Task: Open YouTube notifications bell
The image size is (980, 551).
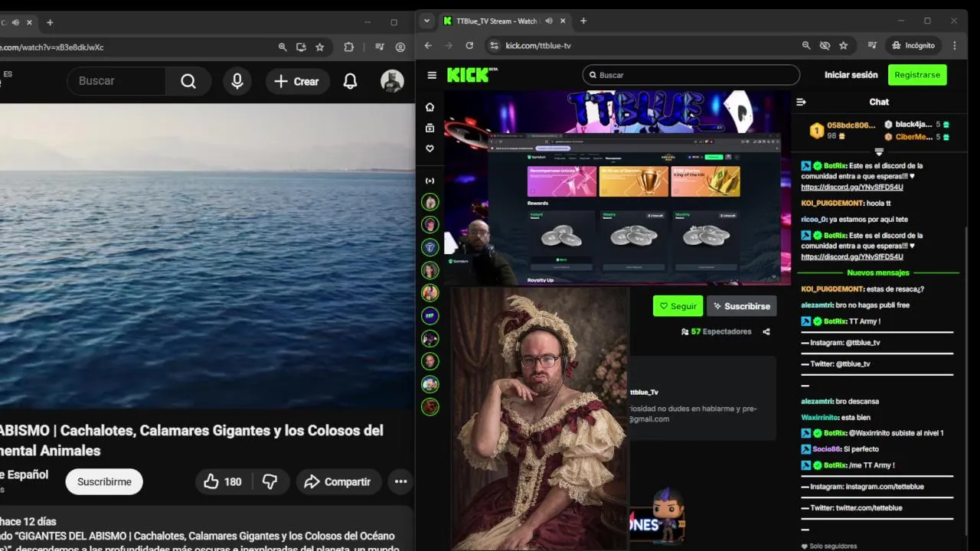Action: click(350, 81)
